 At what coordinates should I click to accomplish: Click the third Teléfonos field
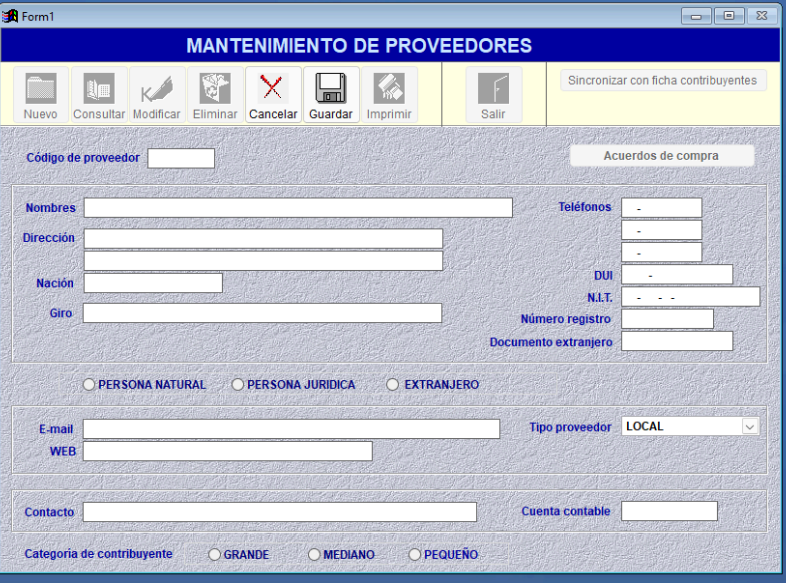[662, 252]
